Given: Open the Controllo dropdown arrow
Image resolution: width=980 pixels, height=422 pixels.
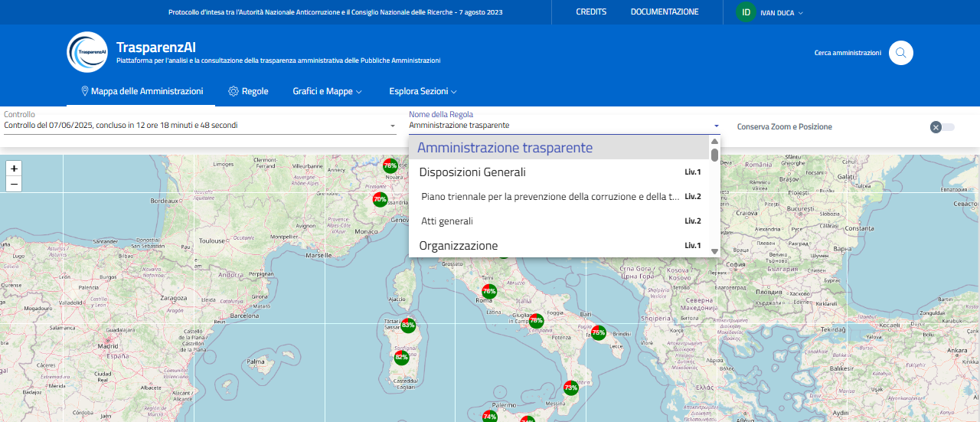Looking at the screenshot, I should click(393, 126).
